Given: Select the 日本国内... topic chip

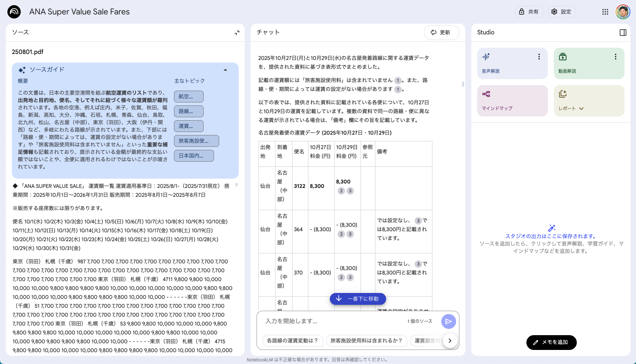Looking at the screenshot, I should pyautogui.click(x=194, y=156).
